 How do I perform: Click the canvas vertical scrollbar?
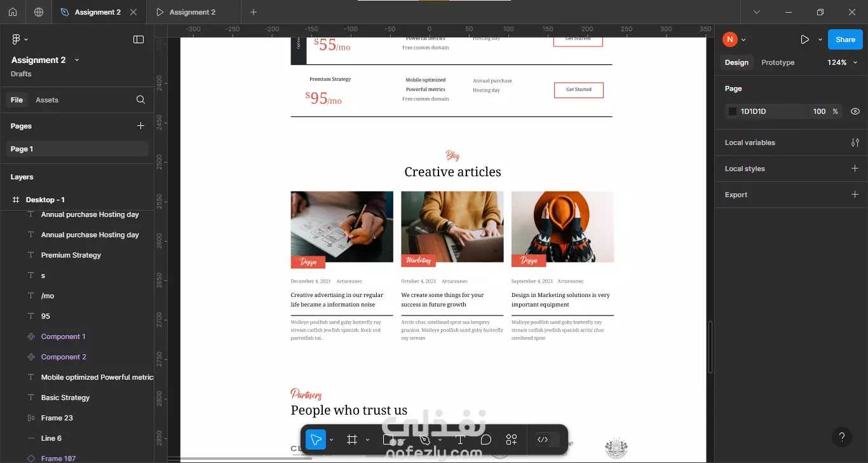(x=710, y=347)
